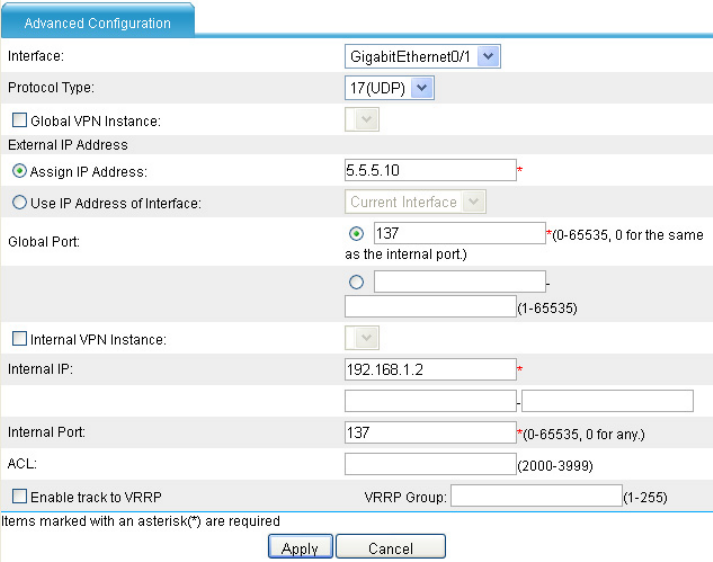Select the single Global Port radio button

356,234
